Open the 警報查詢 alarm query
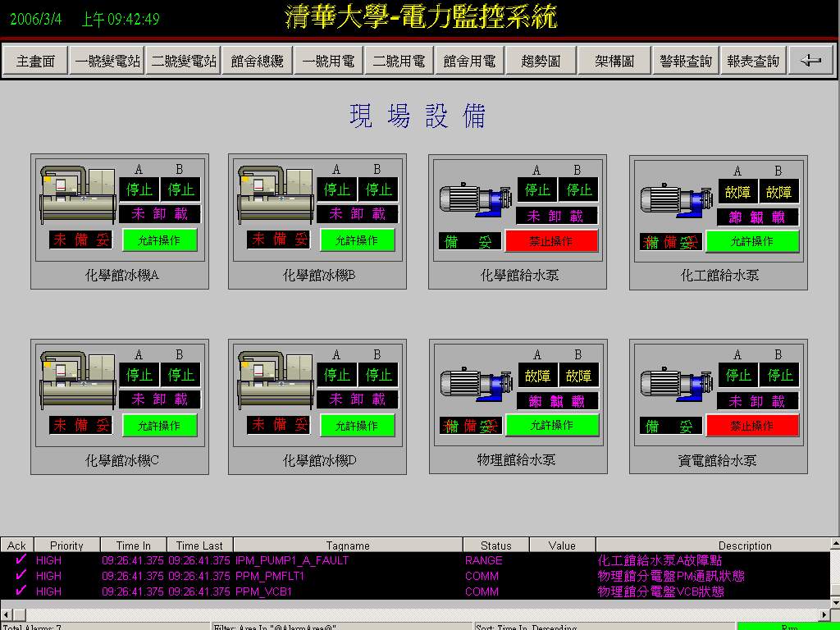The width and height of the screenshot is (840, 630). pos(686,61)
